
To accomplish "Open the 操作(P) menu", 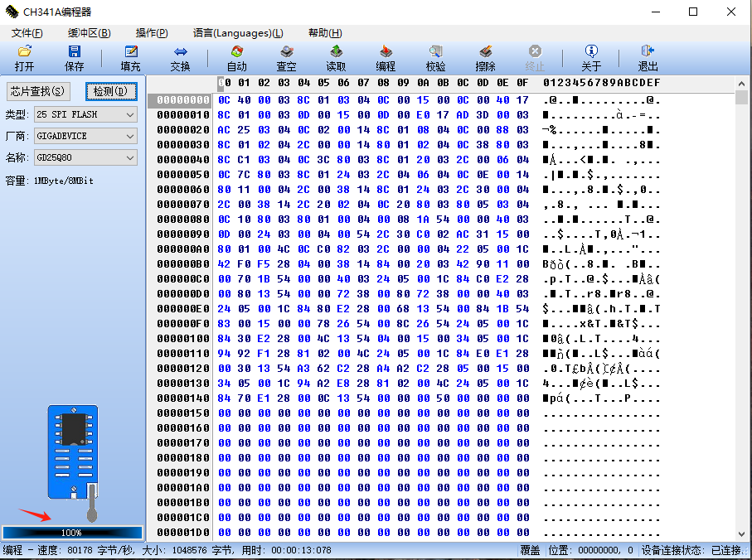I will tap(152, 33).
